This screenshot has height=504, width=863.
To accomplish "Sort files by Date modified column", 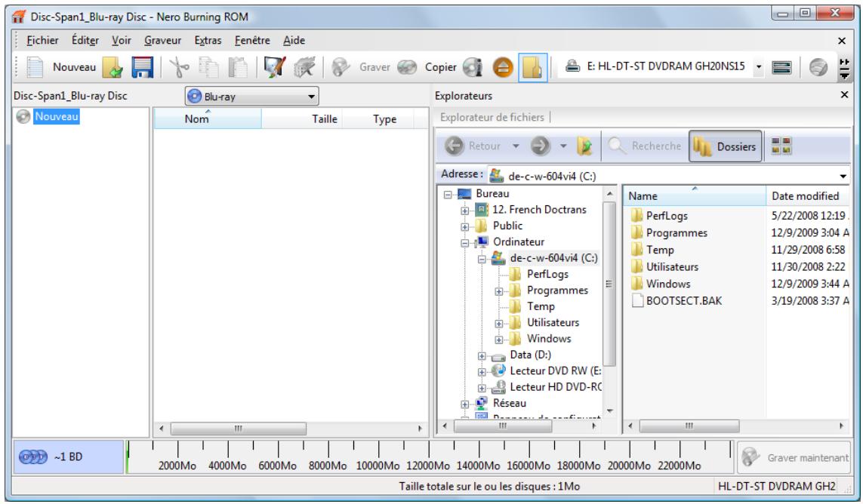I will point(807,196).
